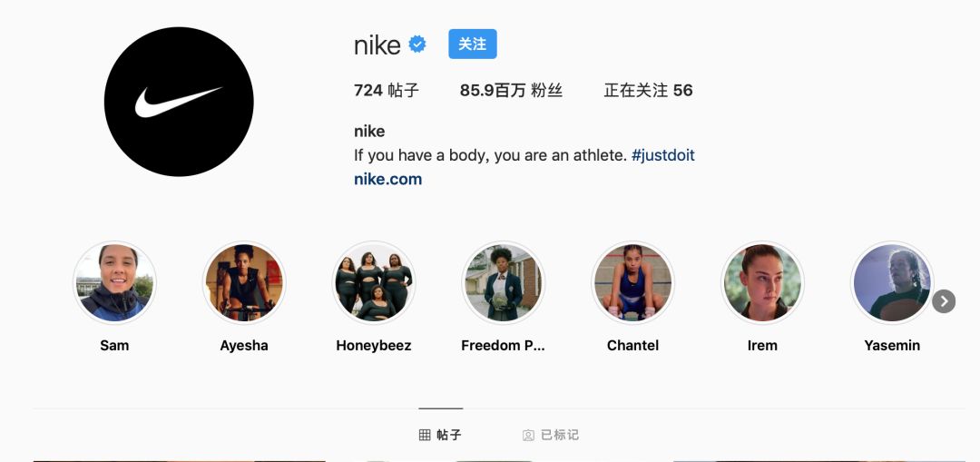Open the Irem story highlight
980x462 pixels.
762,282
